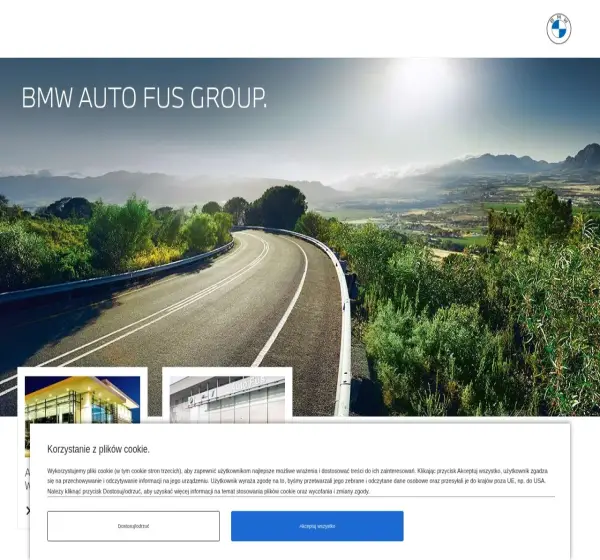
Task: Open cookie settings via Dostosuj/odrzuć button
Action: pyautogui.click(x=133, y=526)
